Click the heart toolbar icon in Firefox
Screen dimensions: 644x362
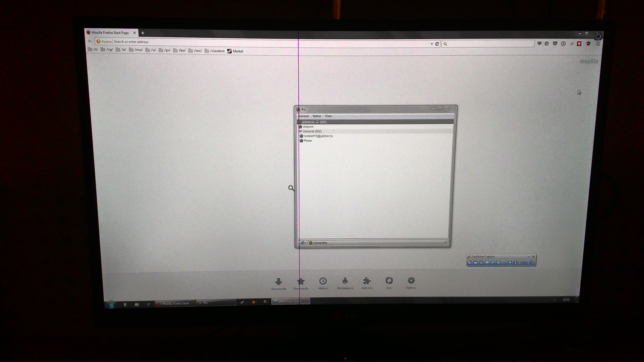pos(539,43)
